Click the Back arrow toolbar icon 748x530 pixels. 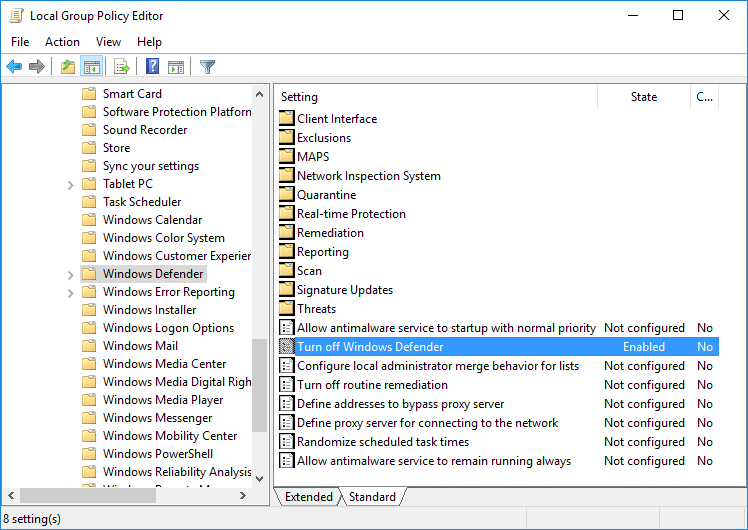[x=14, y=66]
